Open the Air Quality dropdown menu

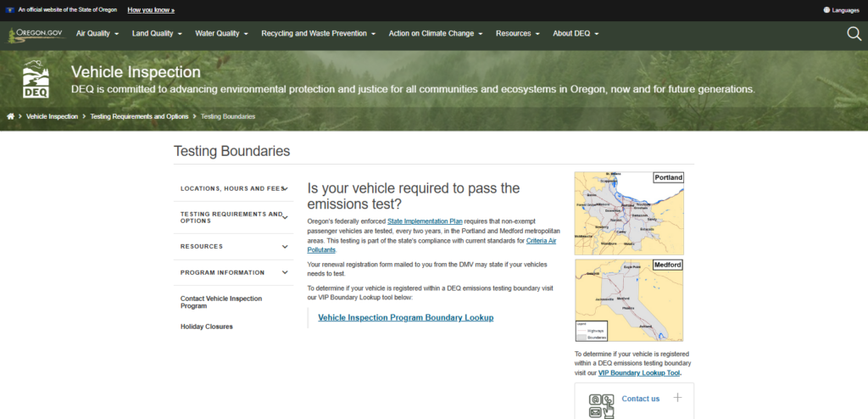pyautogui.click(x=97, y=34)
